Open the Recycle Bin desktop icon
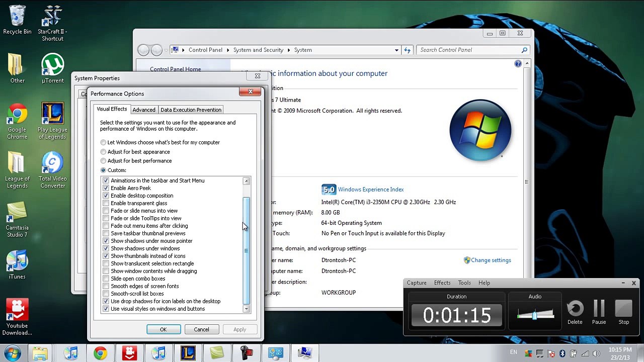644x362 pixels. (17, 20)
